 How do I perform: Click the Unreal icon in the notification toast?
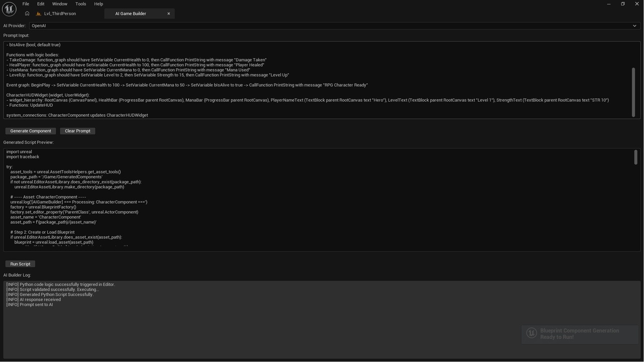[x=531, y=333]
